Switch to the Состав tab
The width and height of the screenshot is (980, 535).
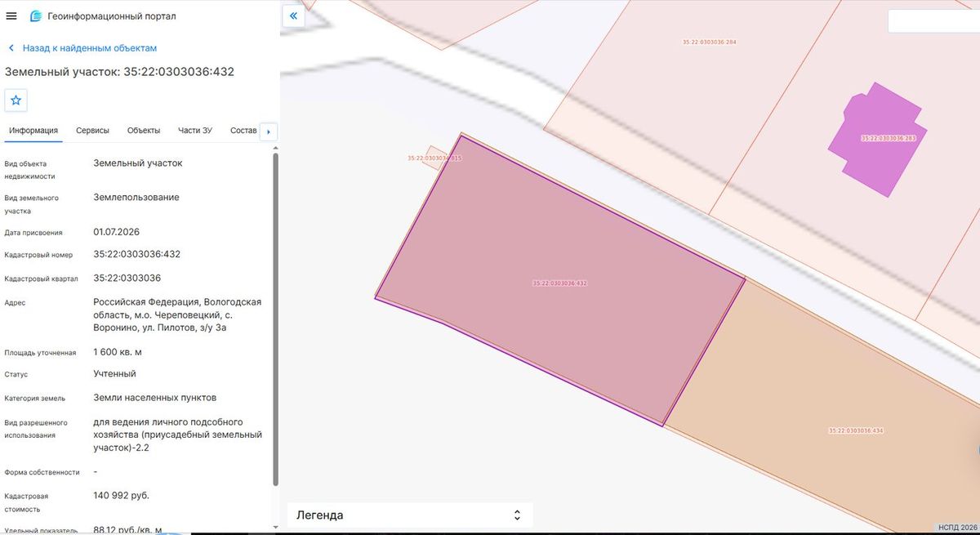243,131
